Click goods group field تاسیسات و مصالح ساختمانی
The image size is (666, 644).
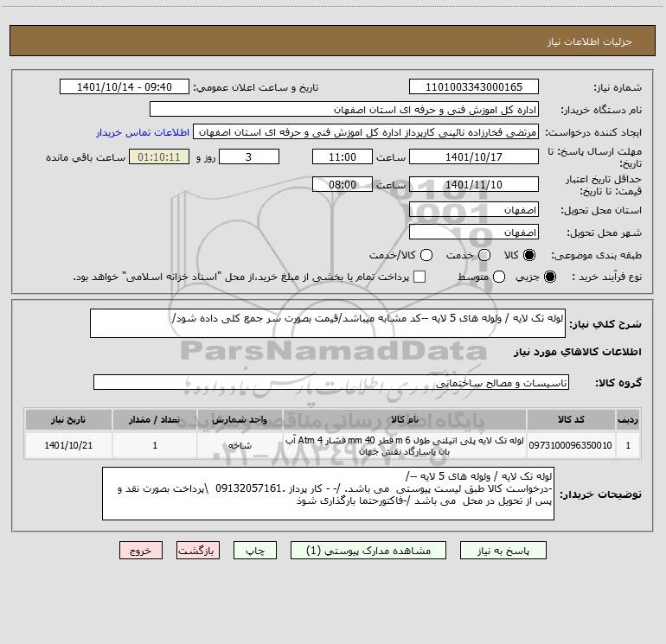coord(331,382)
